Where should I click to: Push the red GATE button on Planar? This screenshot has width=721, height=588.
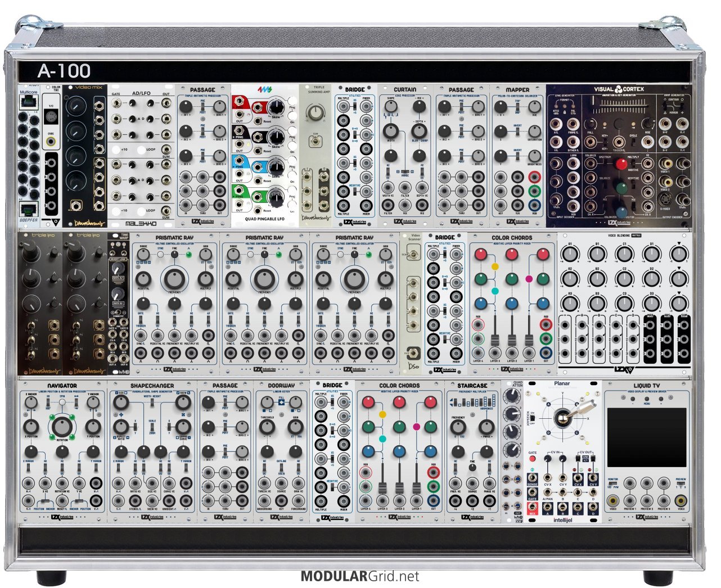tap(533, 459)
